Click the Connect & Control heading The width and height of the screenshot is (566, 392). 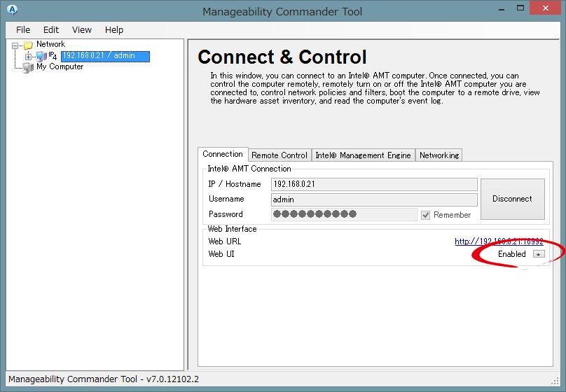pyautogui.click(x=282, y=57)
